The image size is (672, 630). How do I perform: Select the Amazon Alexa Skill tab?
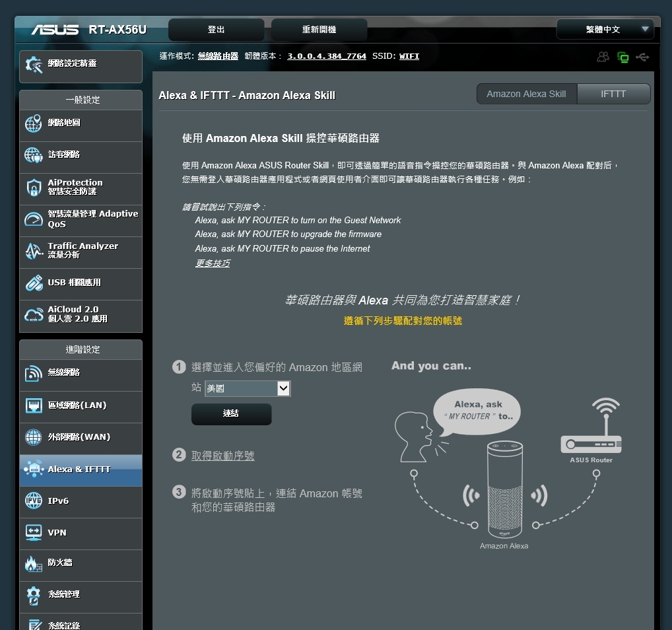[x=526, y=94]
